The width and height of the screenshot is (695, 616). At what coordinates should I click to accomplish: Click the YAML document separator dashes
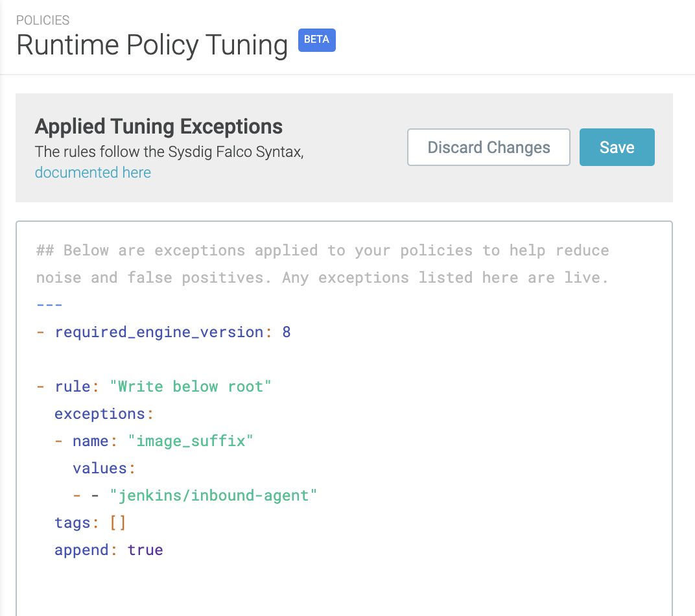(x=49, y=305)
